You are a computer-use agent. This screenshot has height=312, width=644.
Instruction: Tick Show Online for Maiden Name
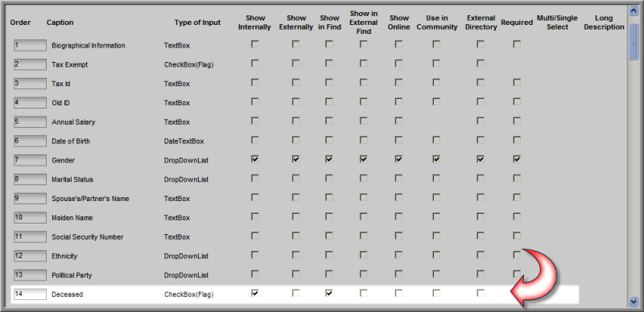398,216
